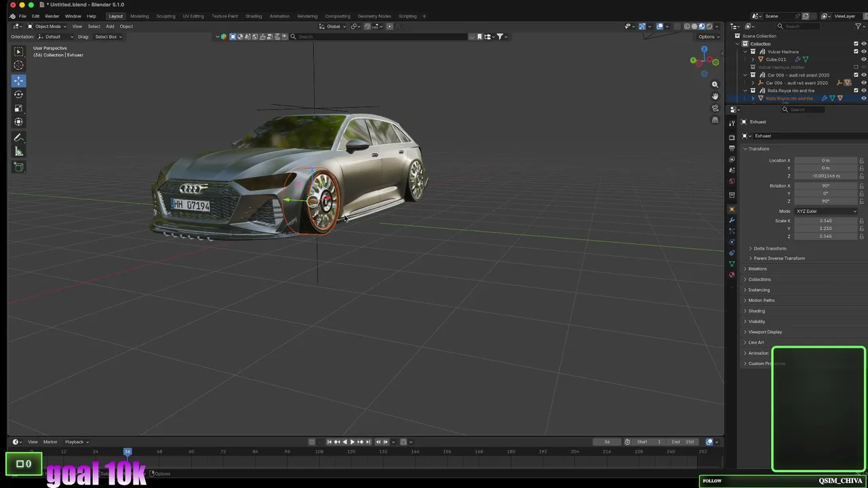Viewport: 868px width, 488px height.
Task: Activate the Scale tool
Action: pyautogui.click(x=18, y=108)
